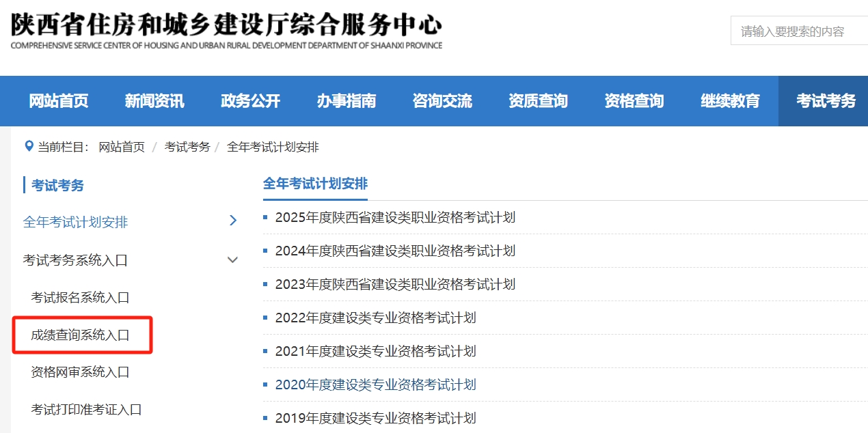Click 网站首页 in the breadcrumb trail

click(x=122, y=146)
